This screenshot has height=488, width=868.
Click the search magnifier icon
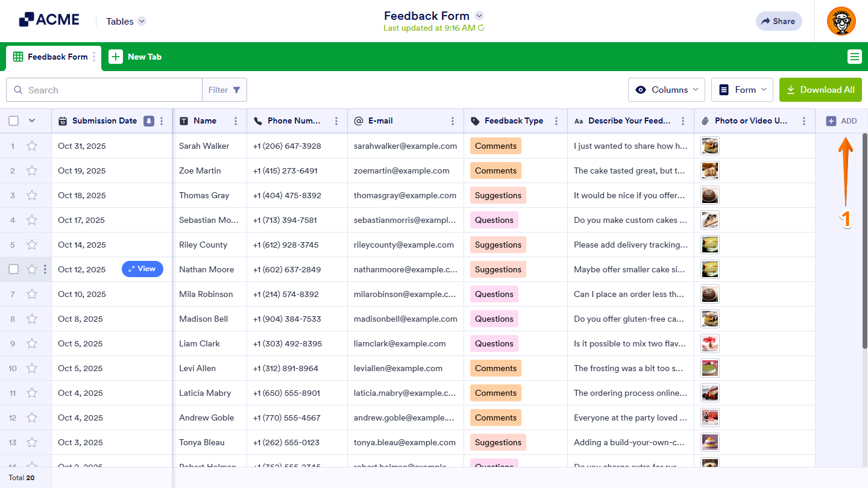click(18, 90)
